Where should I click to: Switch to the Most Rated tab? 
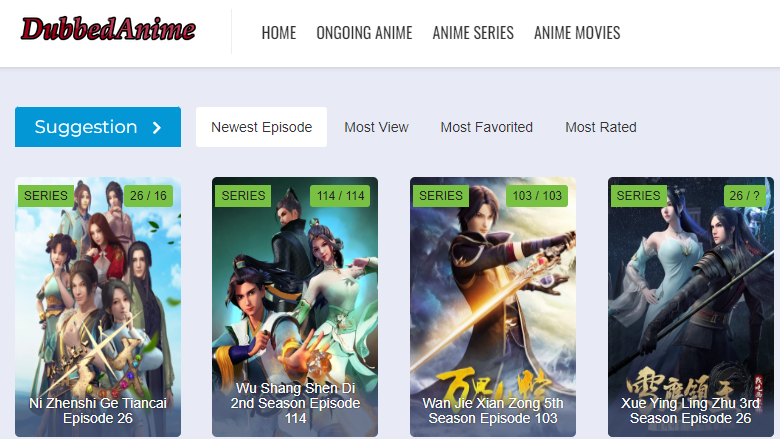tap(600, 127)
